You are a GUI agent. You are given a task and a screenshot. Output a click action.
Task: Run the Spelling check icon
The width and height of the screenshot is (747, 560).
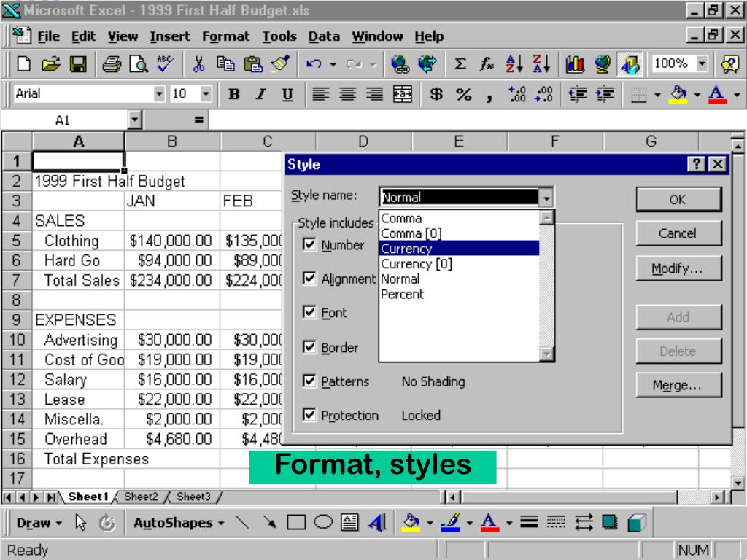(166, 64)
